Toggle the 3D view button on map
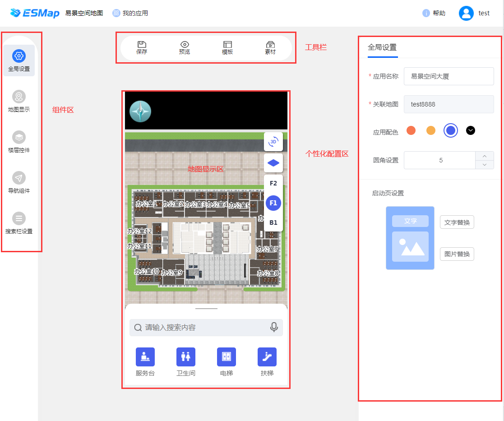The width and height of the screenshot is (504, 421). point(273,142)
